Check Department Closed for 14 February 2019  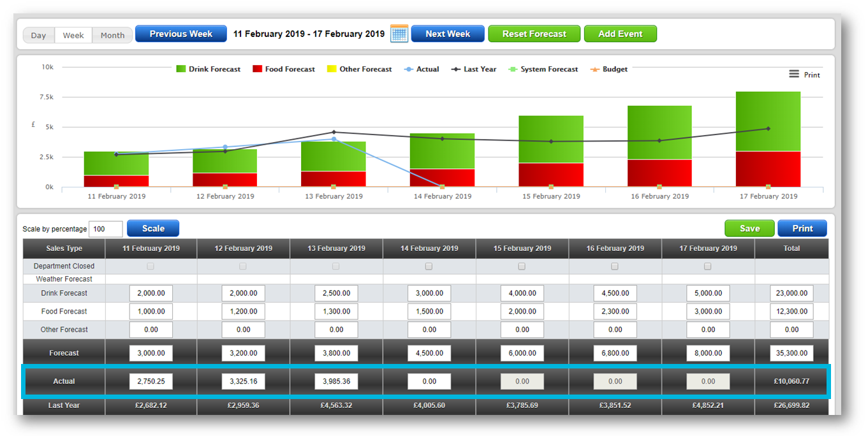[x=429, y=266]
